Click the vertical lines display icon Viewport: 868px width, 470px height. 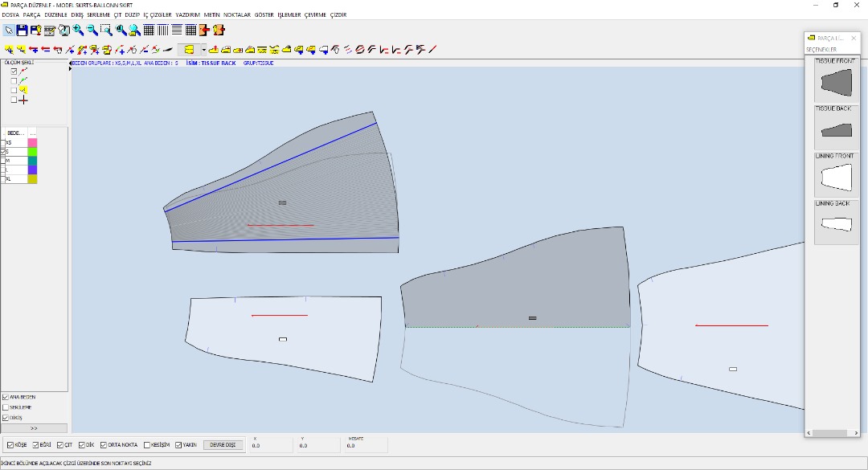coord(162,31)
